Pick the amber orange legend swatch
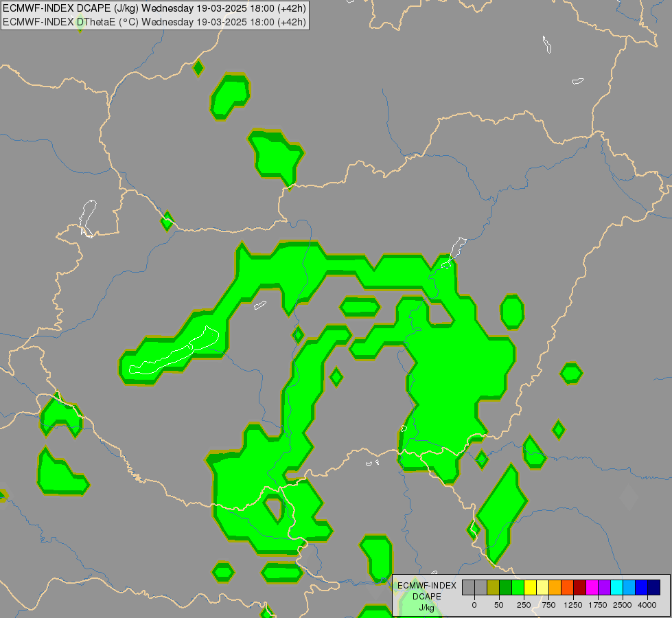This screenshot has width=672, height=618. (x=555, y=588)
